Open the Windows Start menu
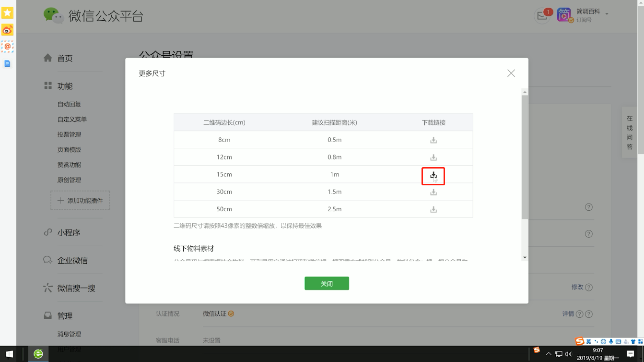The width and height of the screenshot is (644, 362). [x=9, y=354]
